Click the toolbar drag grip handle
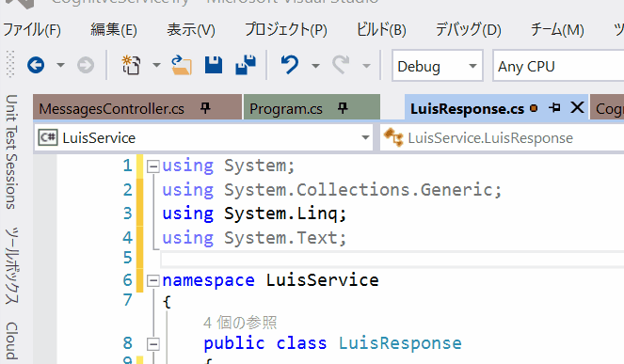624x364 pixels. tap(10, 65)
